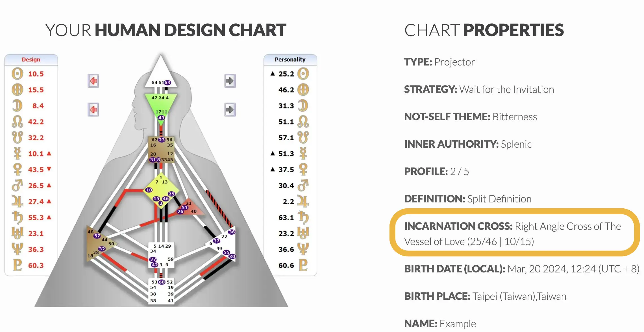
Task: Click the lower gray right arrow button
Action: pyautogui.click(x=230, y=110)
